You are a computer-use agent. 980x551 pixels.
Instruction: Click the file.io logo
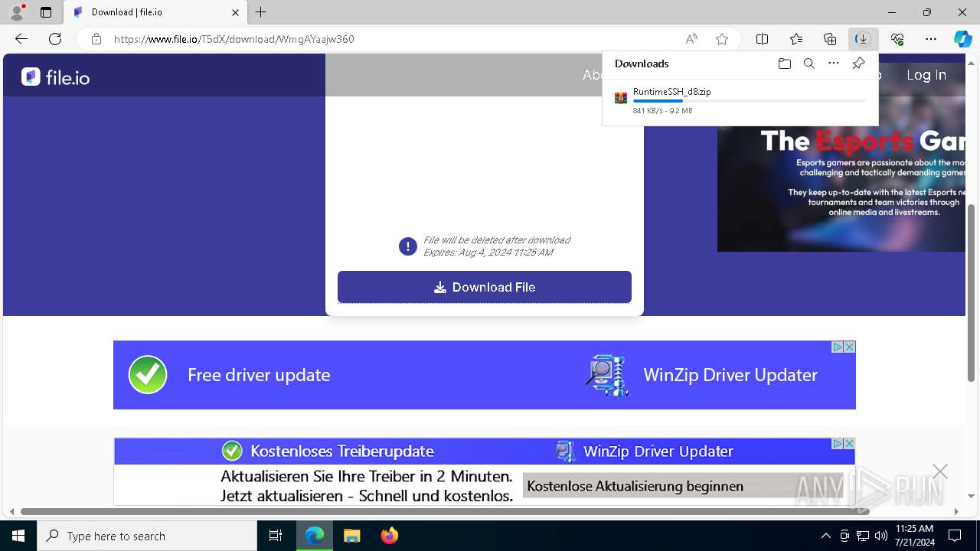tap(55, 77)
